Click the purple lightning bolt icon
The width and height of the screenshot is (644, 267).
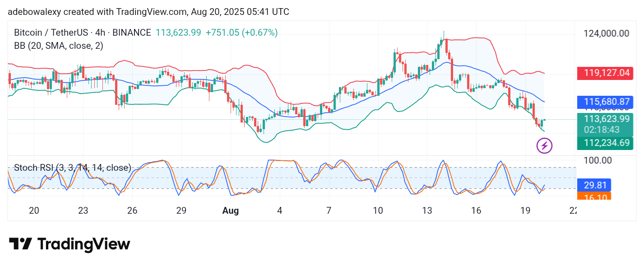coord(544,145)
